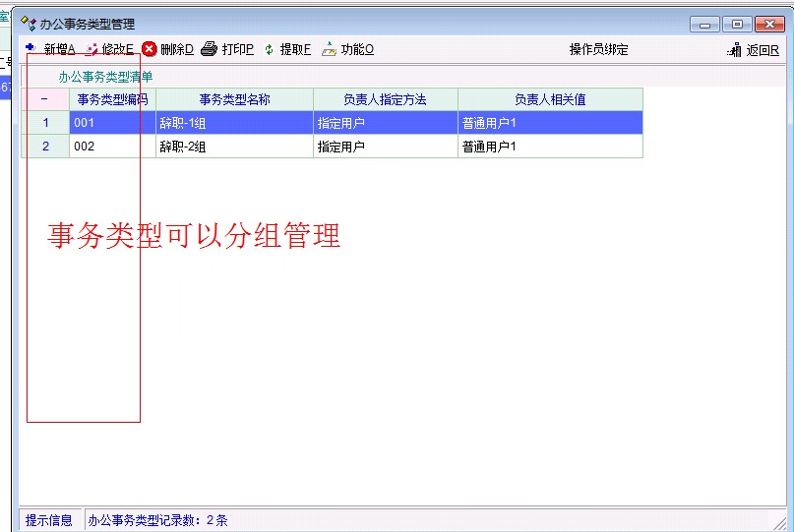Click the 修改 (Edit) pencil icon
794x532 pixels.
tap(92, 49)
